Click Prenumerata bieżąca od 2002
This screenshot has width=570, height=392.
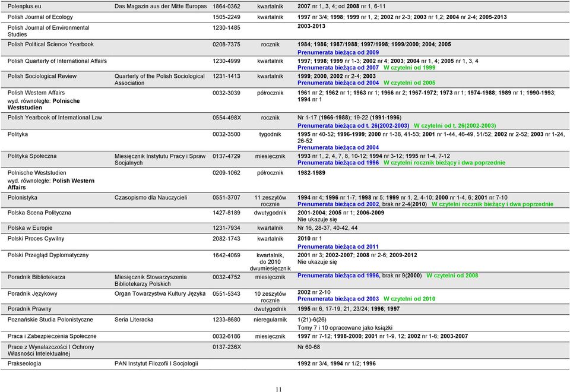click(338, 204)
